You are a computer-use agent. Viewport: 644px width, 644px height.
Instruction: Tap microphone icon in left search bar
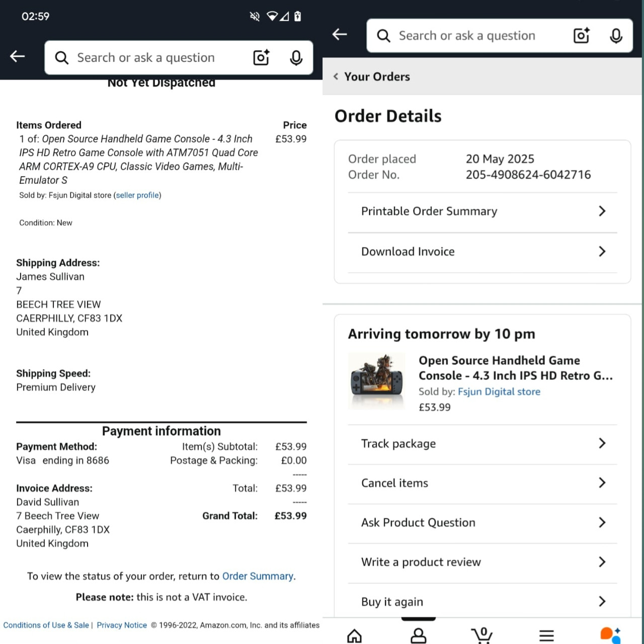296,58
